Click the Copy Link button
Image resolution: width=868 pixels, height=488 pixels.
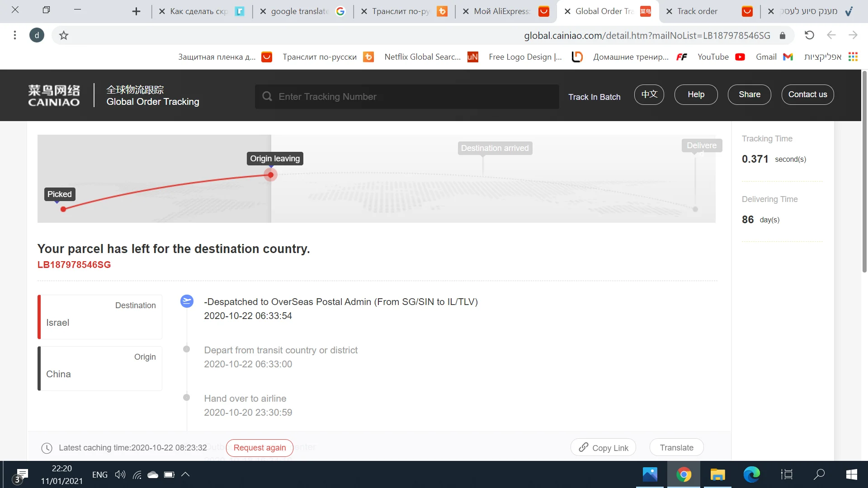[603, 447]
